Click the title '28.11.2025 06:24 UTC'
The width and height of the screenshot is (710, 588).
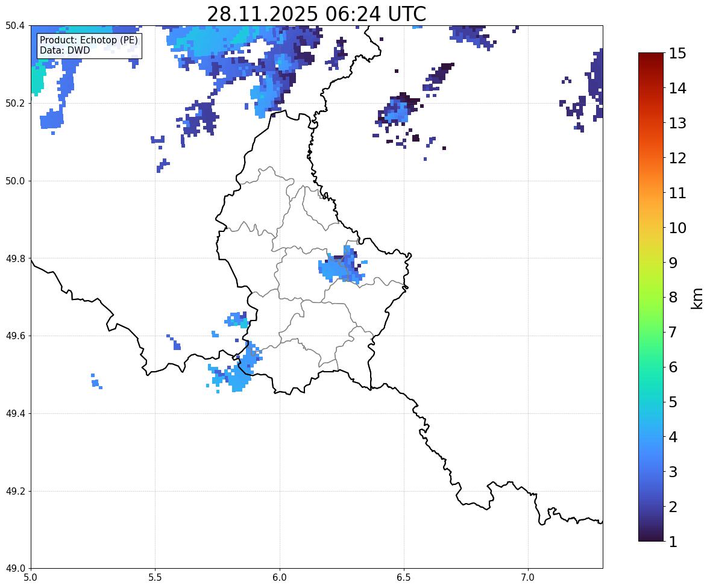316,14
